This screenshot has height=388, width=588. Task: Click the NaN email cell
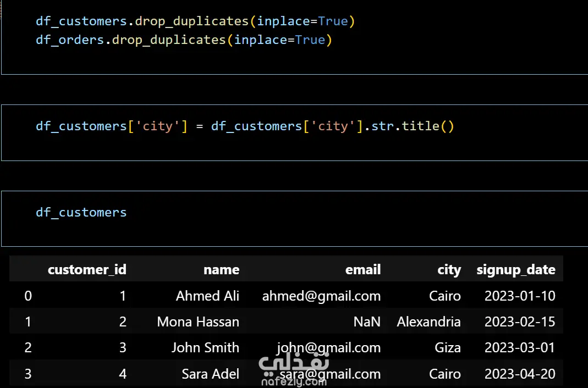[x=367, y=322]
